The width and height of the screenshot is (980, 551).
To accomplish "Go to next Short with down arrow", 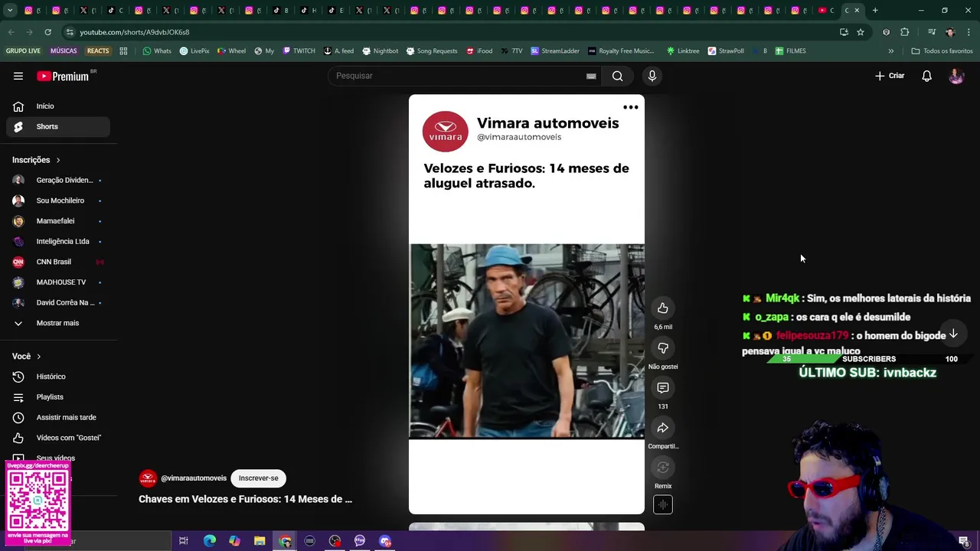I will (x=953, y=334).
